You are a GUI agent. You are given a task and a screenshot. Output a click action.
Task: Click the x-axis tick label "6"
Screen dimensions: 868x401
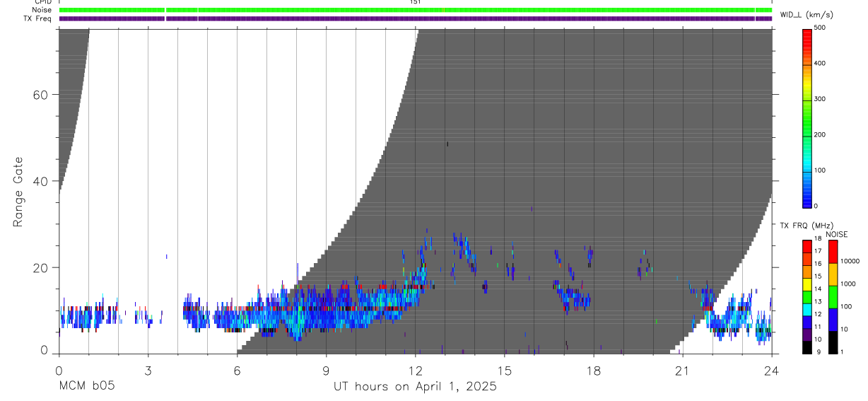237,370
